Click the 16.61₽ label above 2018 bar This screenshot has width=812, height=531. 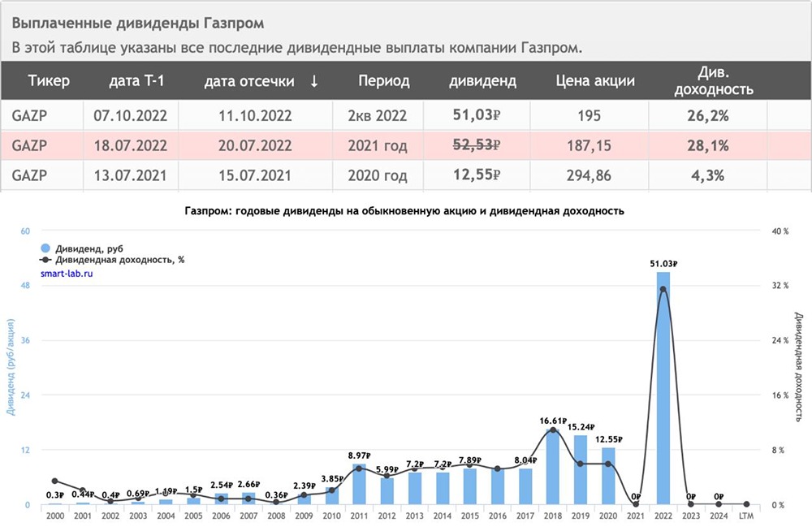[x=552, y=421]
